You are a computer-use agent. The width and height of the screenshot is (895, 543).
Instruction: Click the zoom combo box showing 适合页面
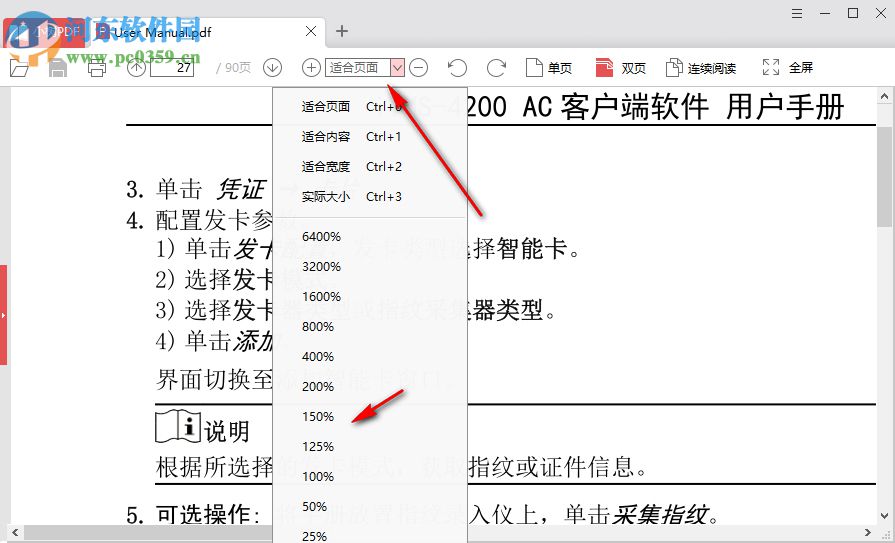tap(365, 68)
